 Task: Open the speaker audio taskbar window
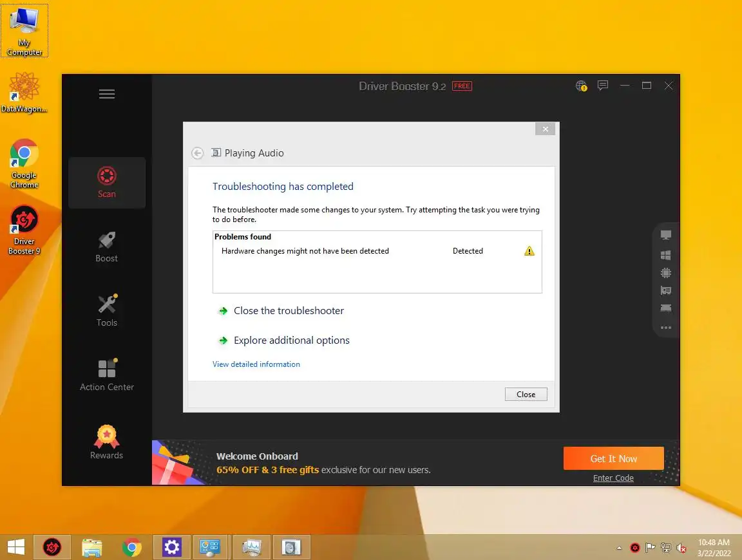[291, 547]
